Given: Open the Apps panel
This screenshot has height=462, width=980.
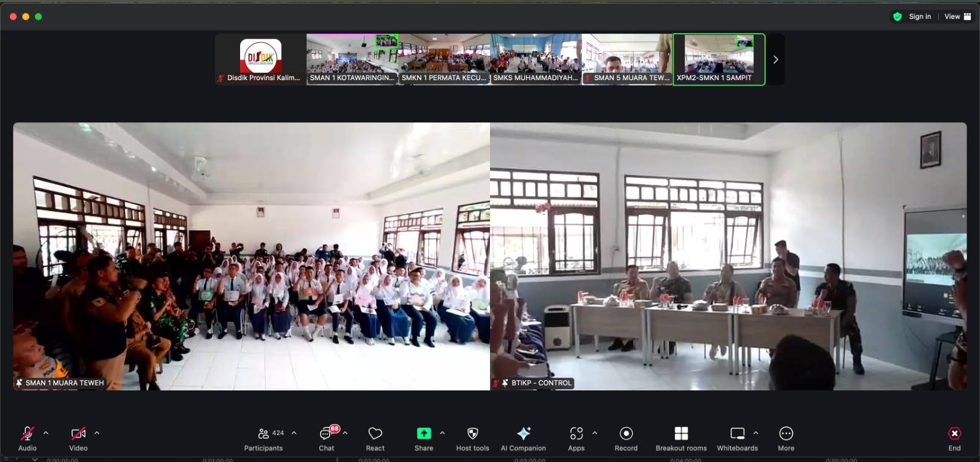Looking at the screenshot, I should 576,434.
